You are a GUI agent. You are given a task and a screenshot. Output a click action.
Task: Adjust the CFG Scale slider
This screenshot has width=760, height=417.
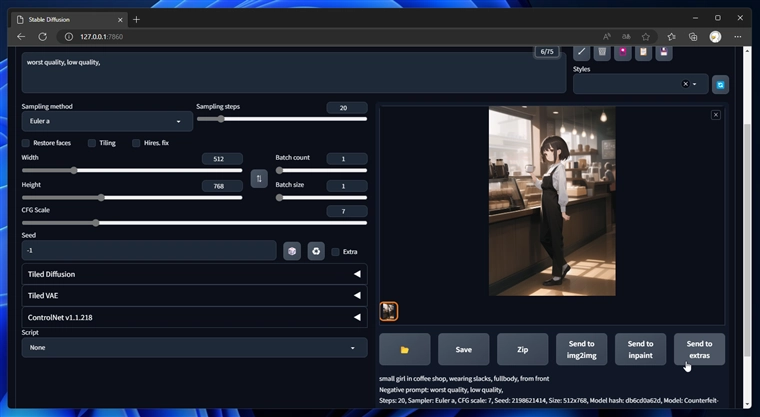(x=194, y=223)
